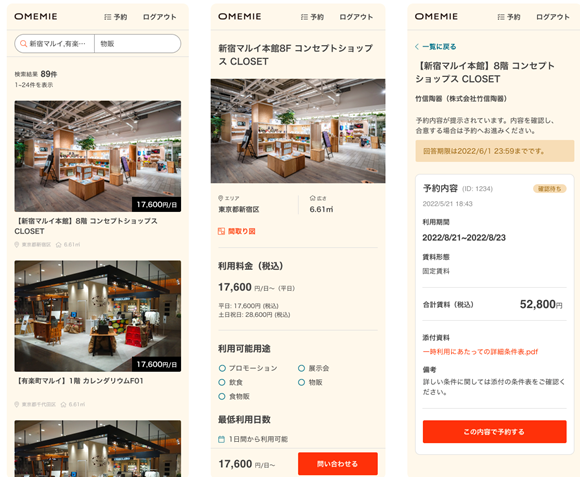Click the calendar icon next to 1日間から利用可能

(222, 439)
